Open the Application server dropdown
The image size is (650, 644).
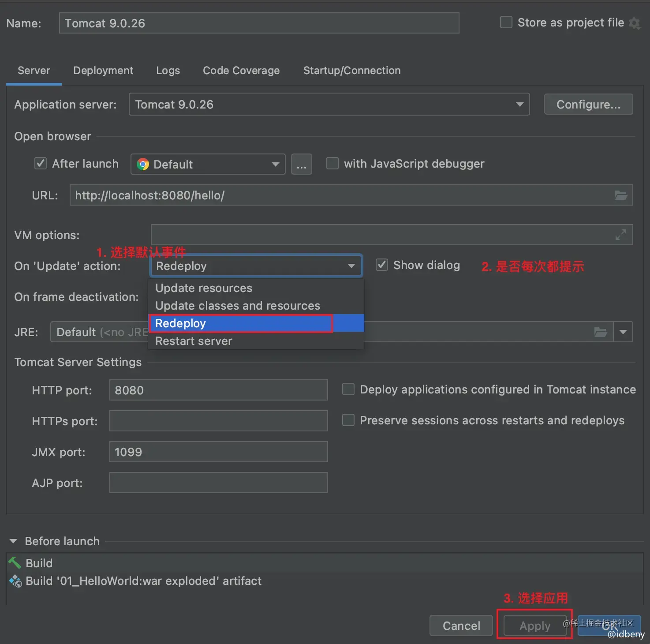(x=329, y=104)
